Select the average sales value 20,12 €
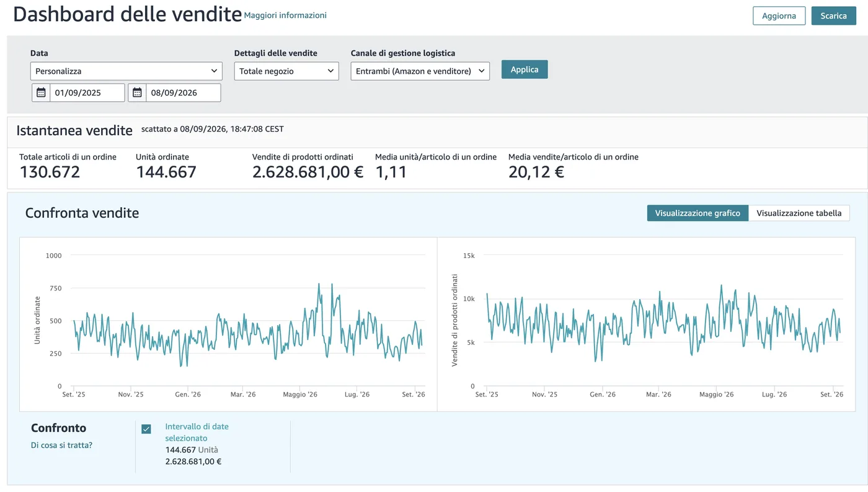Screen dimensions: 868x492 [x=536, y=172]
